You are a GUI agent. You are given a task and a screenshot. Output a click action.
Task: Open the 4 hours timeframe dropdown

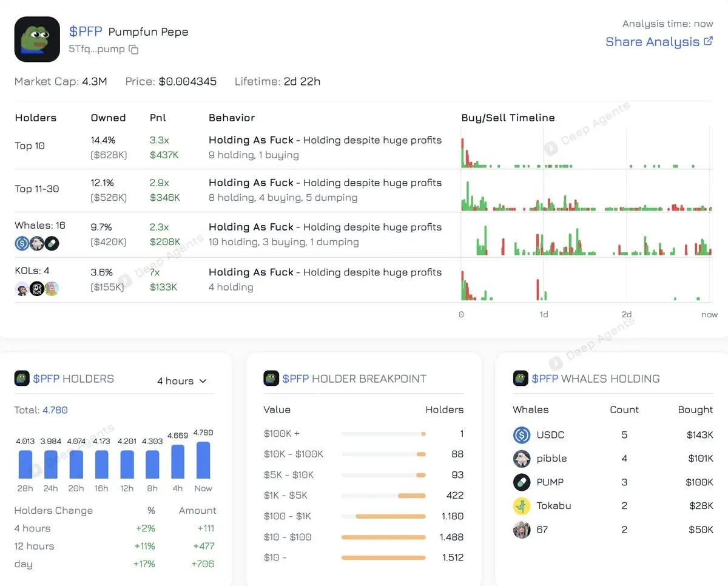pos(182,381)
